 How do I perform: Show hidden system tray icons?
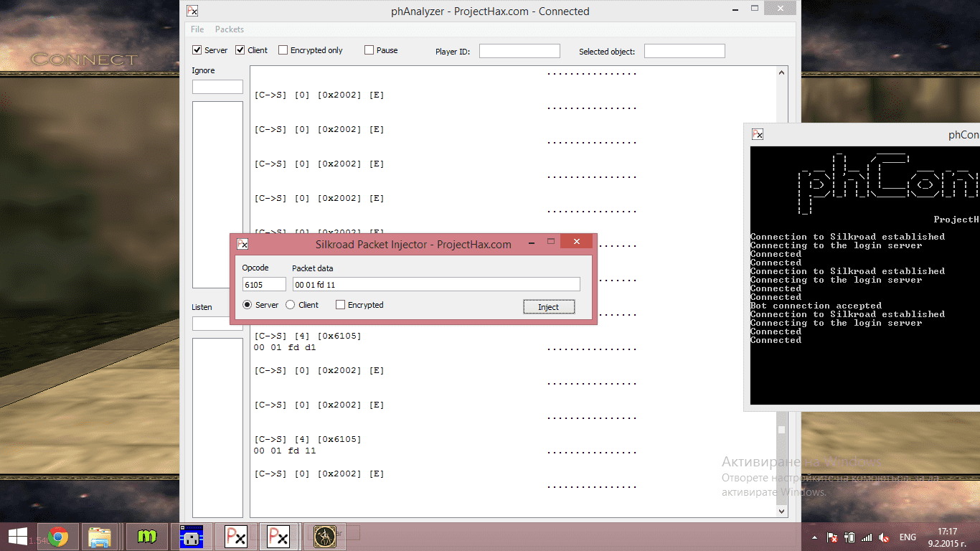[814, 537]
